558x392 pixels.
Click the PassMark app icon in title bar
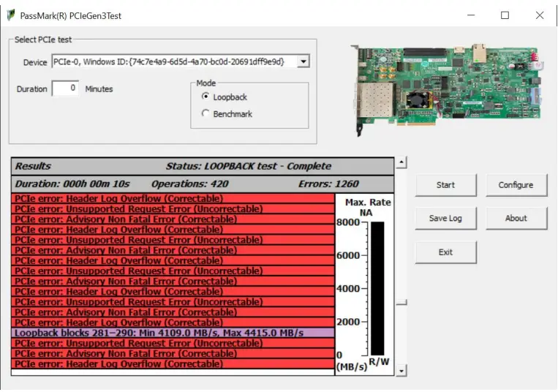tap(11, 15)
